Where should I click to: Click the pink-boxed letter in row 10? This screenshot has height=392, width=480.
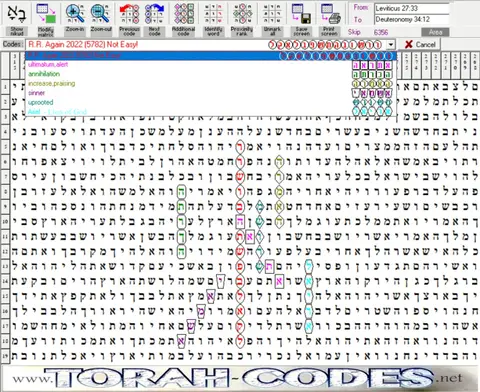click(240, 221)
